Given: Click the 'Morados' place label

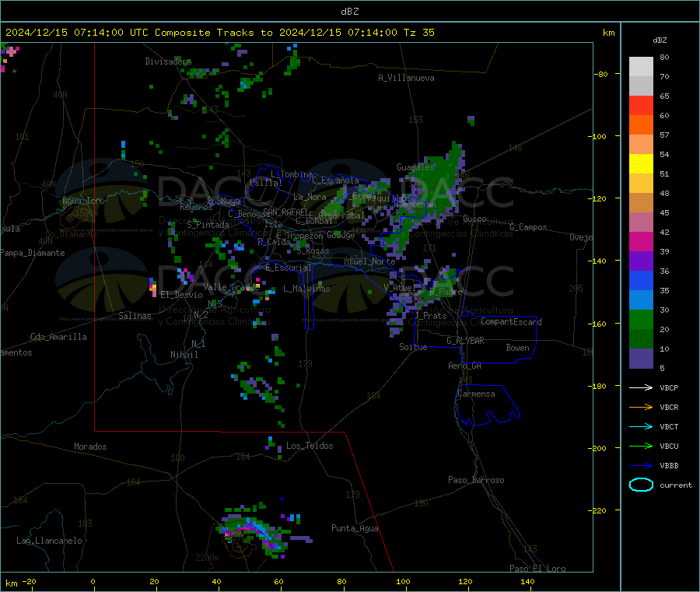Looking at the screenshot, I should point(90,447).
